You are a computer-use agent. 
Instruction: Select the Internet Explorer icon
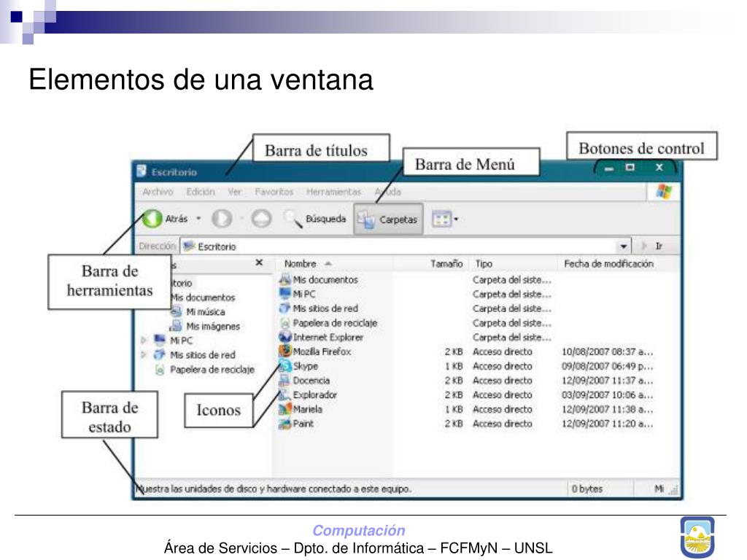tap(285, 337)
